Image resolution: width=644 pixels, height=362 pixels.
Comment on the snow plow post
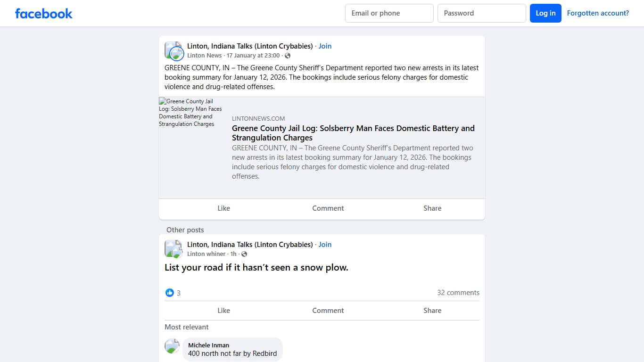click(328, 310)
